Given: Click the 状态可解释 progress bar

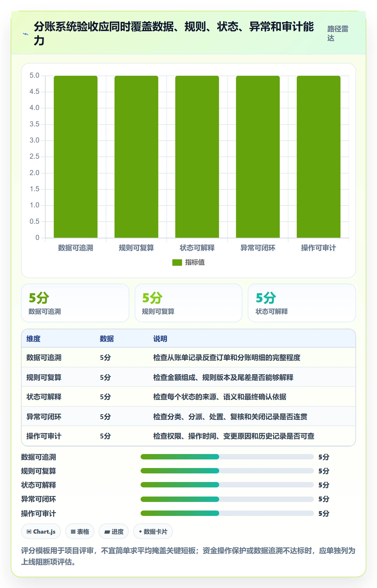Looking at the screenshot, I should (227, 485).
